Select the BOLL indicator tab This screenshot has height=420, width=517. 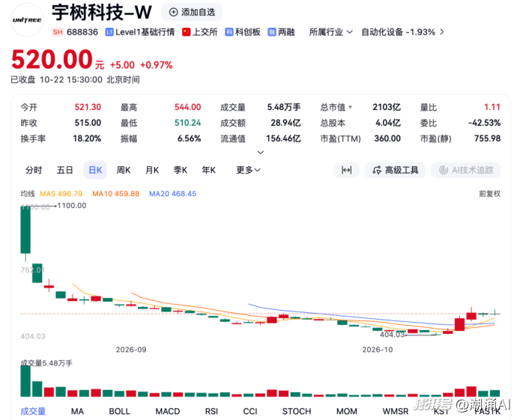point(119,411)
